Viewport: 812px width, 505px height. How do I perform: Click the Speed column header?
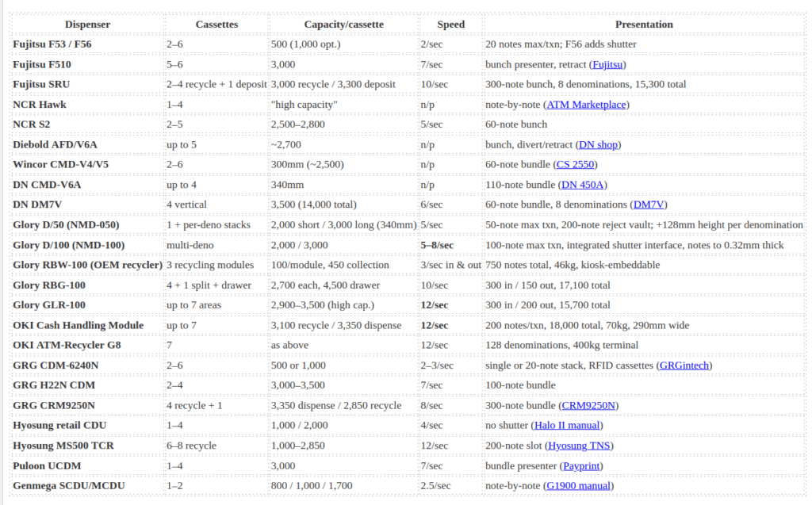click(450, 25)
